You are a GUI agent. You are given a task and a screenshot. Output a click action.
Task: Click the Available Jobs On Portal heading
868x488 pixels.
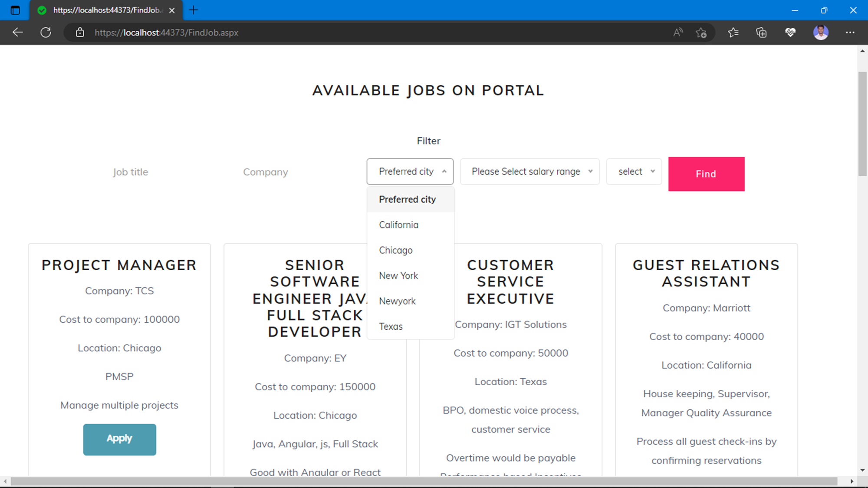(x=428, y=91)
